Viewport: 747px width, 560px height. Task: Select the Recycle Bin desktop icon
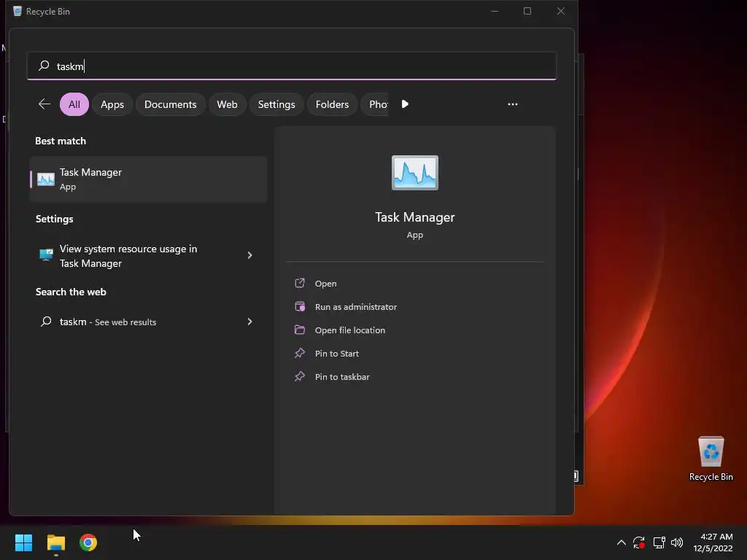click(711, 459)
